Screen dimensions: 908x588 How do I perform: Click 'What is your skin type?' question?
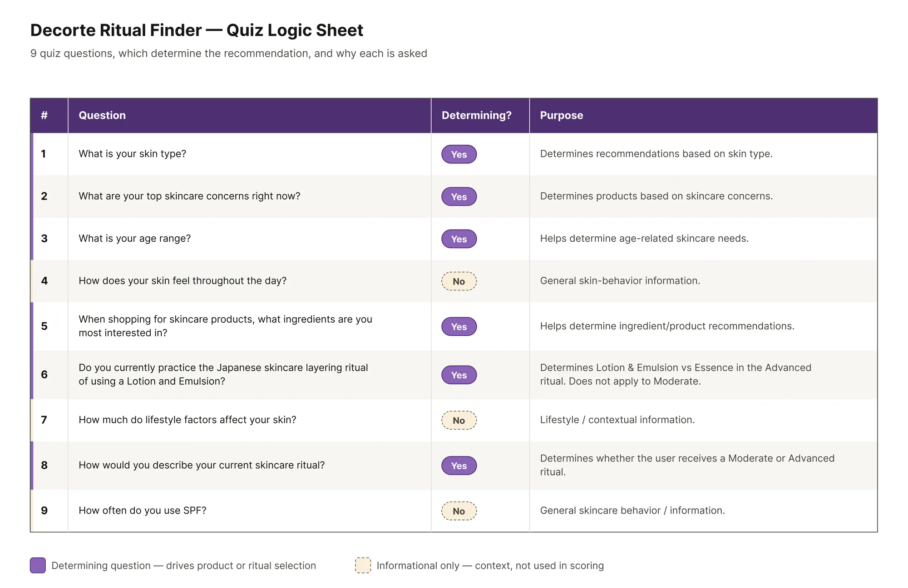tap(133, 154)
